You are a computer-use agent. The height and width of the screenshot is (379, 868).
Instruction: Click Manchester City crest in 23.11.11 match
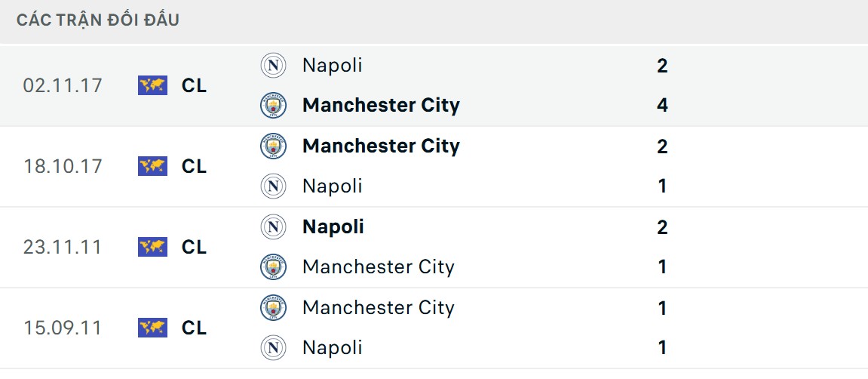pyautogui.click(x=273, y=267)
